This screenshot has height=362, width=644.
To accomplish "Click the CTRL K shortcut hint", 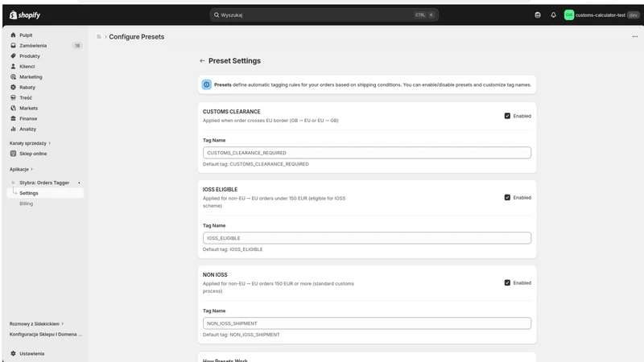I will coord(425,14).
